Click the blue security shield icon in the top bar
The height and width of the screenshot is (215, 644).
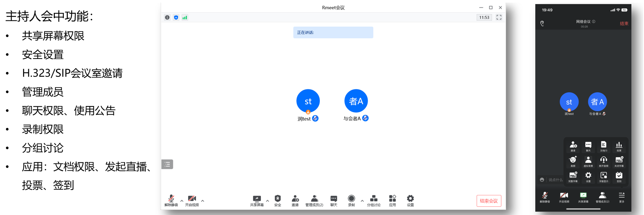tap(176, 17)
